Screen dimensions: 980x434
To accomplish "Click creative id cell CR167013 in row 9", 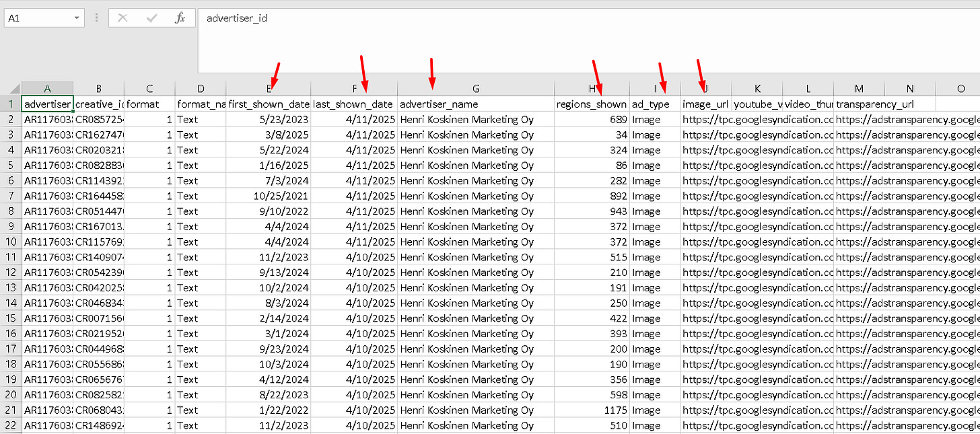I will pos(99,227).
